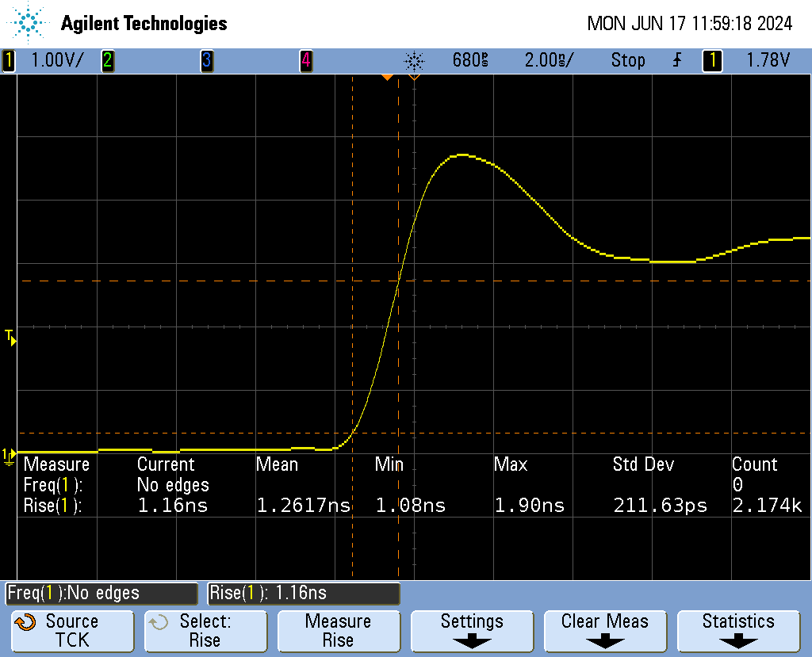Toggle channel 3 with the blue indicator
The width and height of the screenshot is (812, 657).
click(x=206, y=60)
